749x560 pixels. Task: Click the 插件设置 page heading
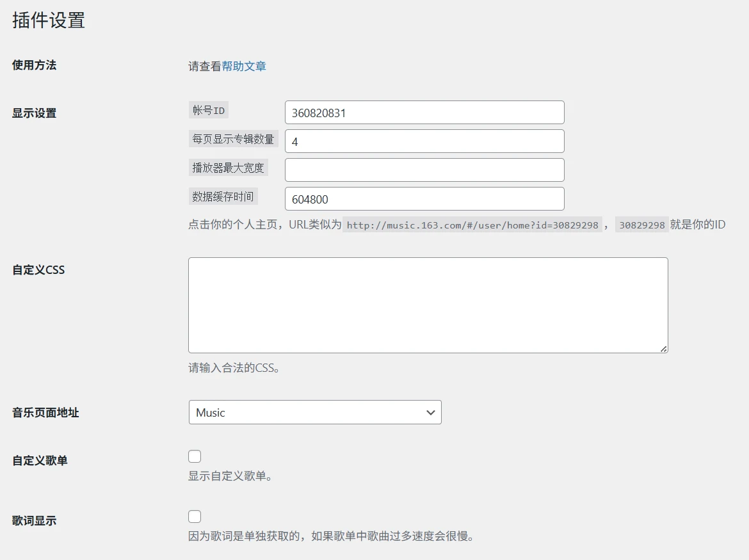49,20
